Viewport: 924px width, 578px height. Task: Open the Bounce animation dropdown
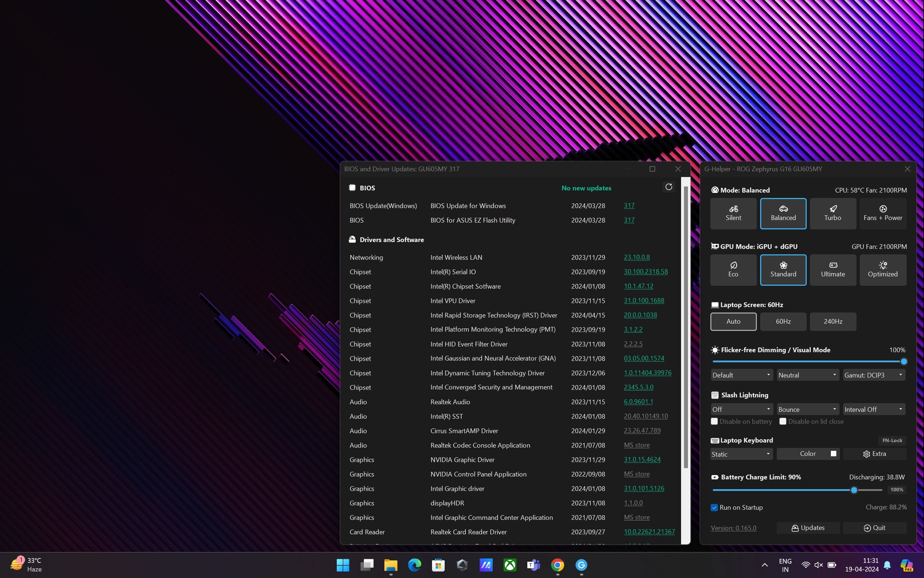click(x=807, y=409)
